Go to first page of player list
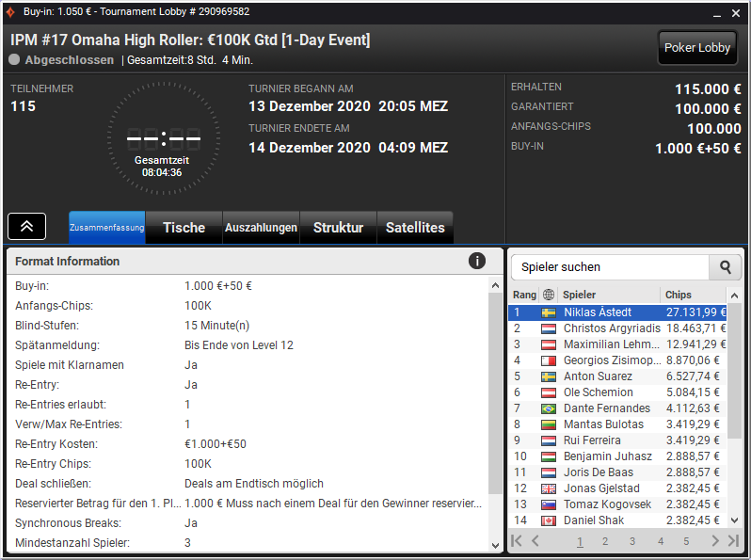 517,541
